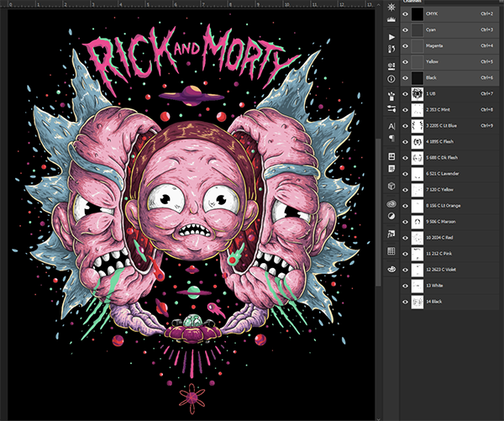Image resolution: width=504 pixels, height=421 pixels.
Task: Hide the 3 2205 C Lt Blue channel
Action: tap(406, 126)
